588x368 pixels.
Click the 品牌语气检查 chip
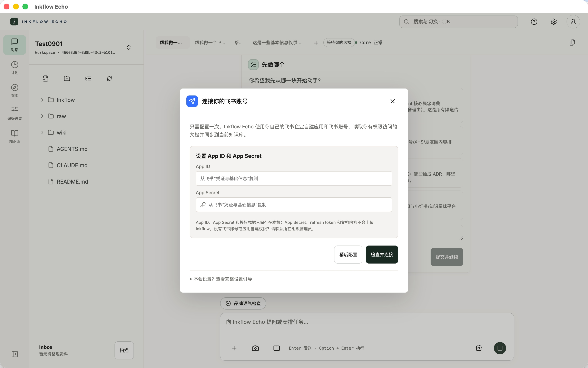point(243,303)
